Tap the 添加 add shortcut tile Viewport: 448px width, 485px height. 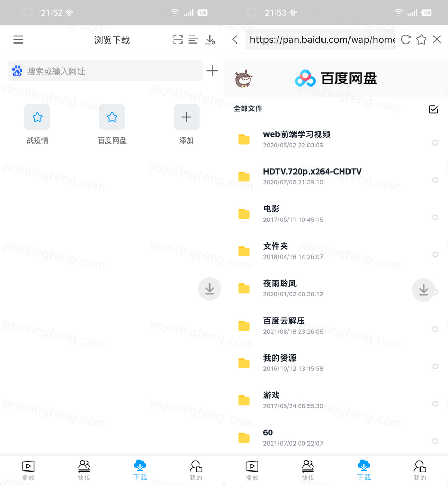[186, 124]
